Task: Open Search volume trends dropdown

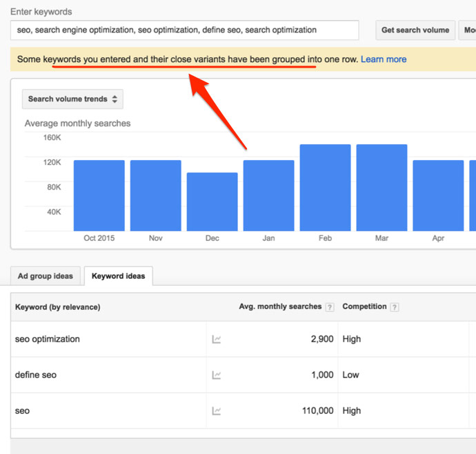Action: (72, 99)
